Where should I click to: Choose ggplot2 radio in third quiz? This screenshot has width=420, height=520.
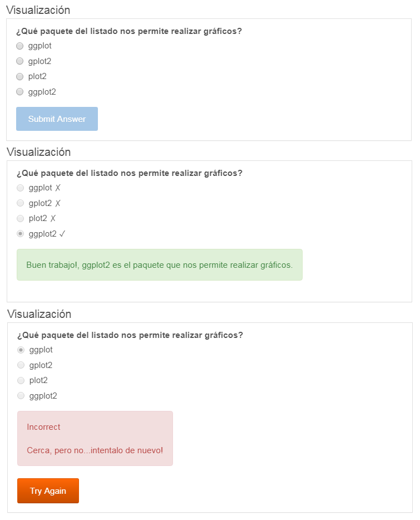point(21,396)
